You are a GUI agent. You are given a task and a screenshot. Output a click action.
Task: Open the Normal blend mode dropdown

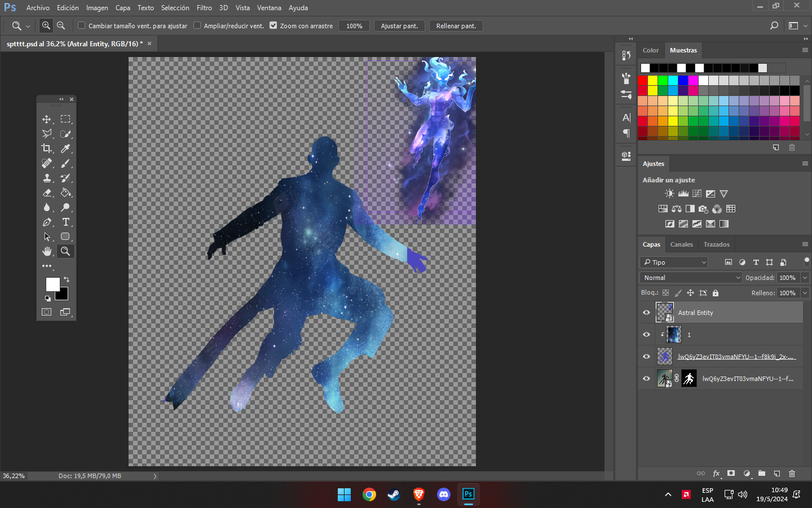691,278
